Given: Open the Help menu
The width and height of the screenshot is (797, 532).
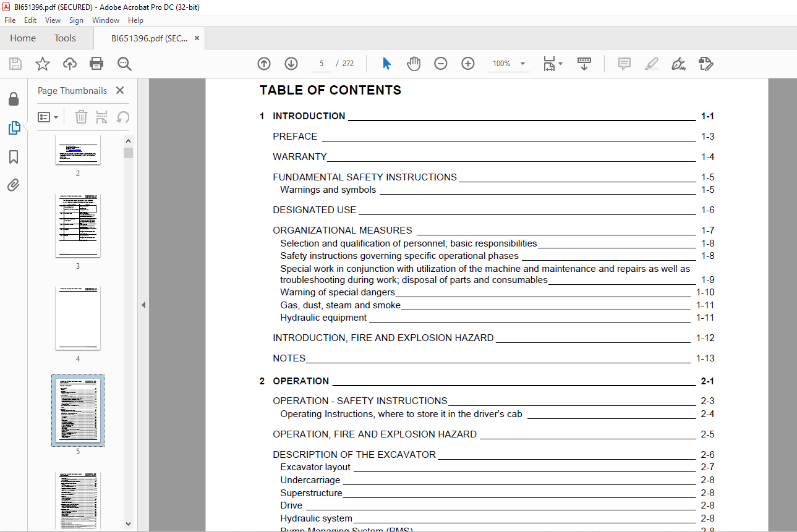Looking at the screenshot, I should [135, 20].
